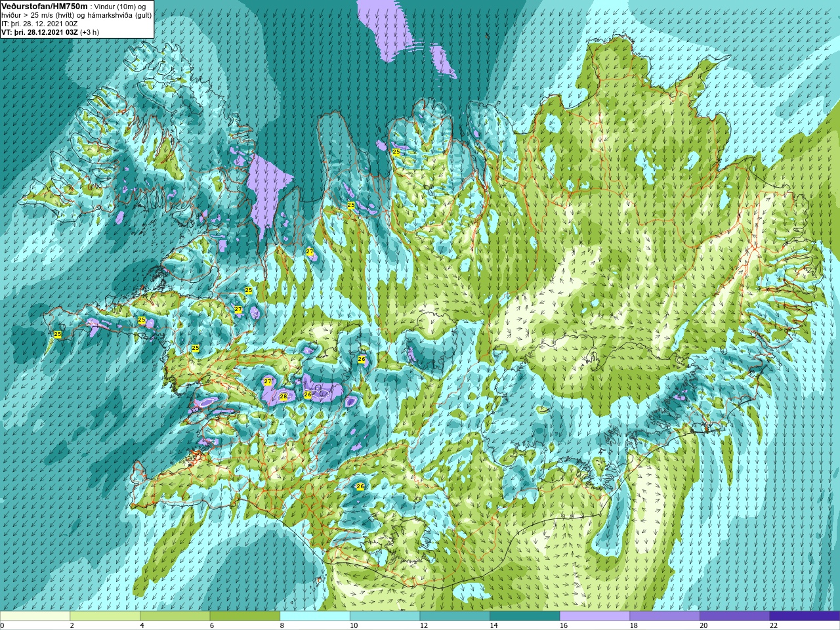840x630 pixels.
Task: Click the 10–12 m/s light teal legend swatch
Action: click(x=385, y=616)
